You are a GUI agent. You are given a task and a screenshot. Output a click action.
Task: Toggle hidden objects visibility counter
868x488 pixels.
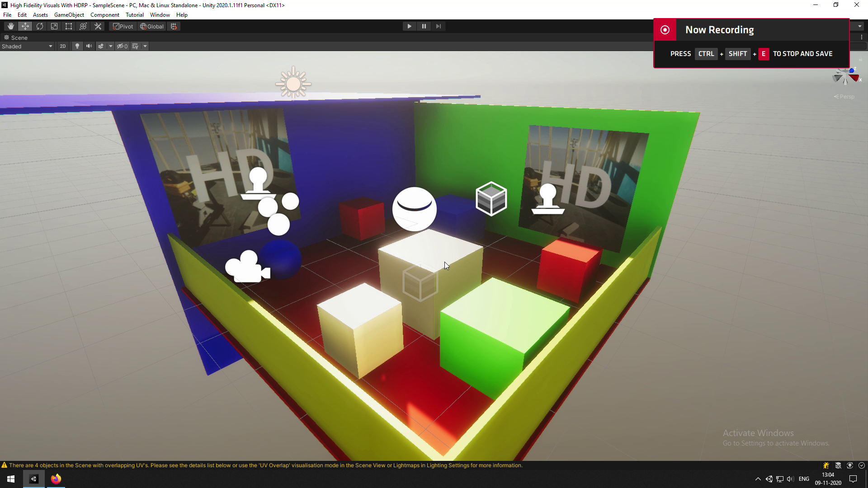122,46
